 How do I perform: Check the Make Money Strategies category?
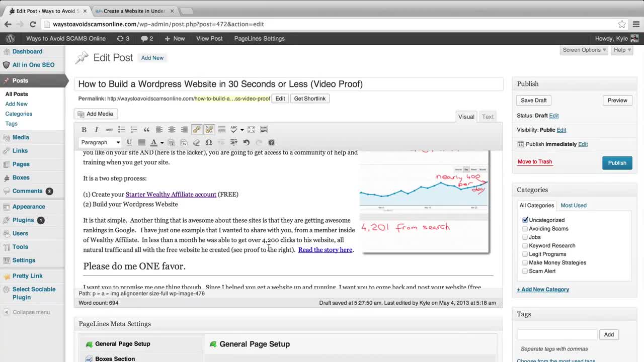point(525,262)
